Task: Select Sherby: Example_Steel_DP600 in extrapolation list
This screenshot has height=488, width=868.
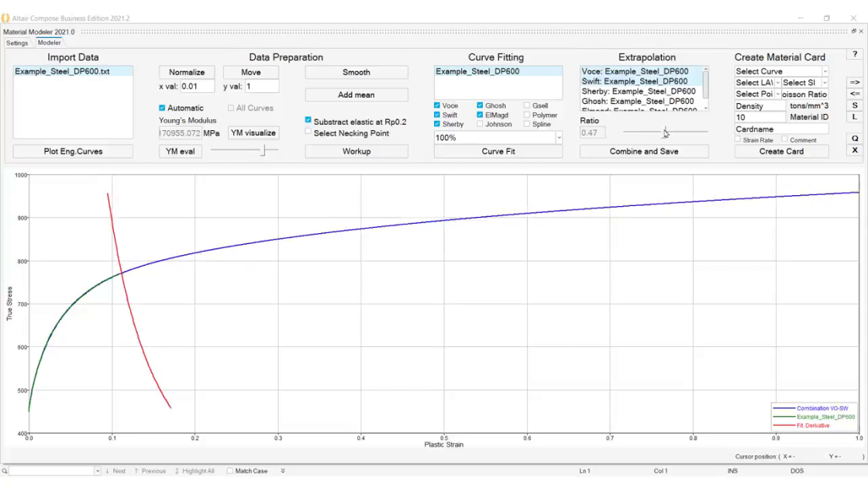Action: [x=638, y=91]
